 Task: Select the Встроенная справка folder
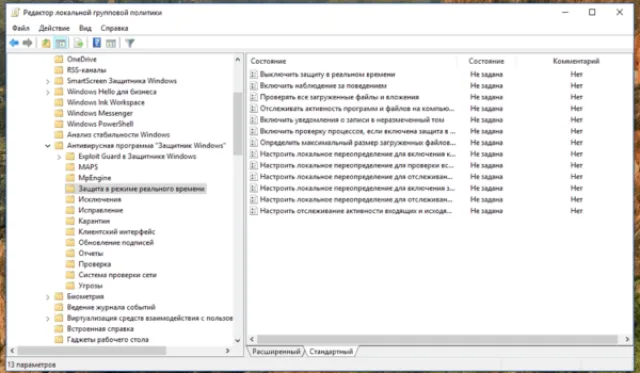pos(100,329)
